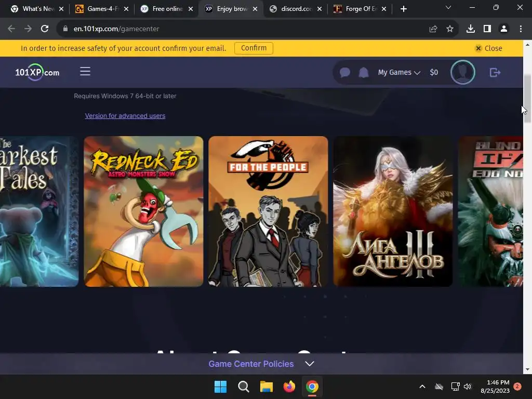The width and height of the screenshot is (532, 399).
Task: Open a new browser tab
Action: [403, 9]
